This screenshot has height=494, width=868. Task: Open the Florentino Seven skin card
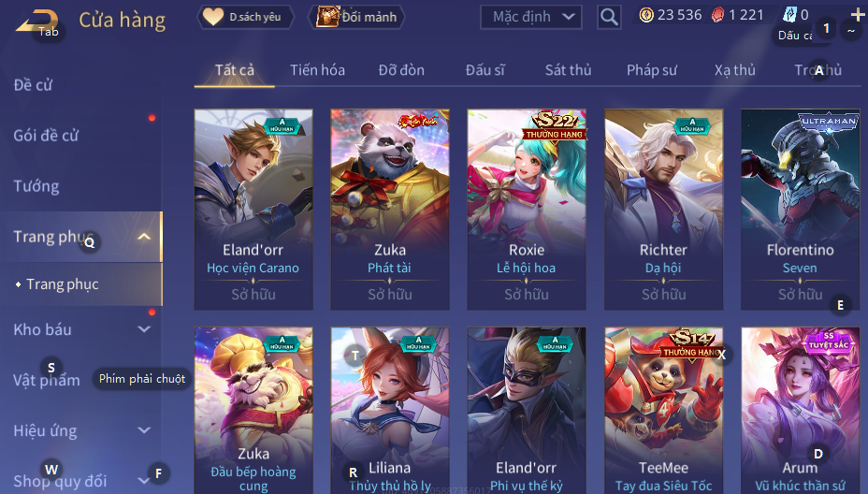click(x=800, y=210)
